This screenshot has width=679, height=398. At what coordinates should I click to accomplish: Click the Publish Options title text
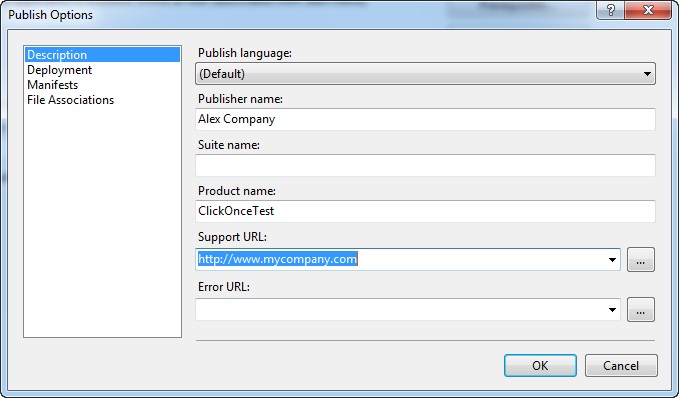coord(50,15)
